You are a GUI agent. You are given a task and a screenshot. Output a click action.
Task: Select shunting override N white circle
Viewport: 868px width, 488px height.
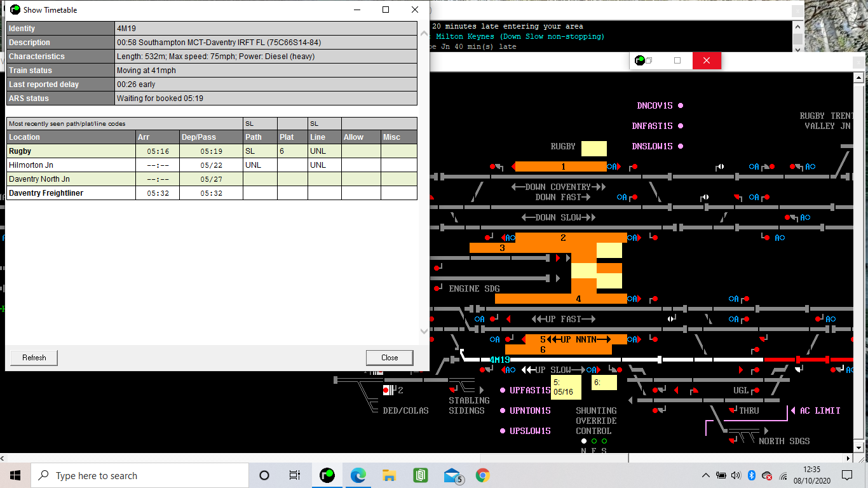click(x=584, y=441)
